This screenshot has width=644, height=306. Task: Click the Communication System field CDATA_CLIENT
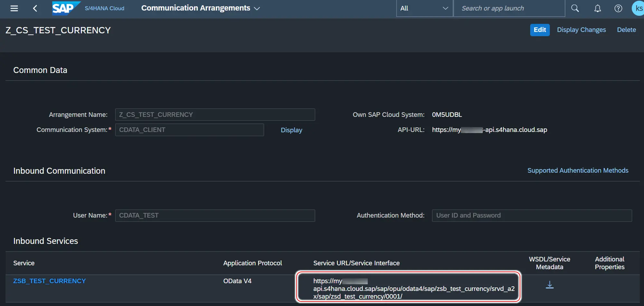(x=189, y=130)
